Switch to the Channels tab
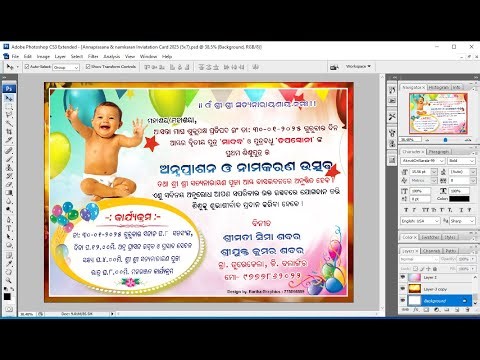This screenshot has height=360, width=480. click(431, 251)
